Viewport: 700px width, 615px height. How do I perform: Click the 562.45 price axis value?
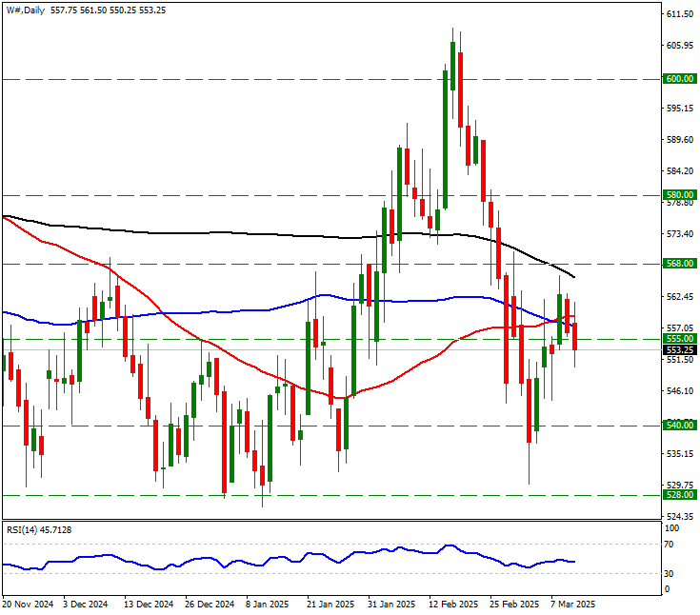tap(680, 297)
